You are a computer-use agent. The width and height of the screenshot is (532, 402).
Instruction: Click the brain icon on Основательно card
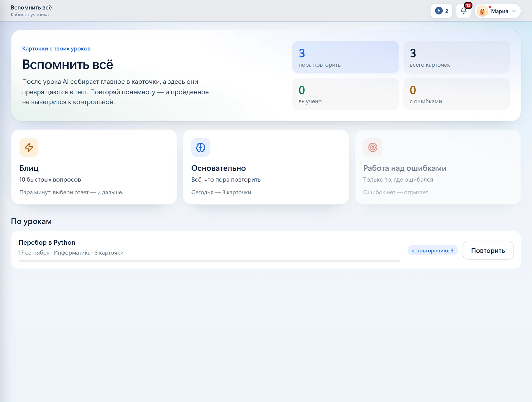[200, 147]
